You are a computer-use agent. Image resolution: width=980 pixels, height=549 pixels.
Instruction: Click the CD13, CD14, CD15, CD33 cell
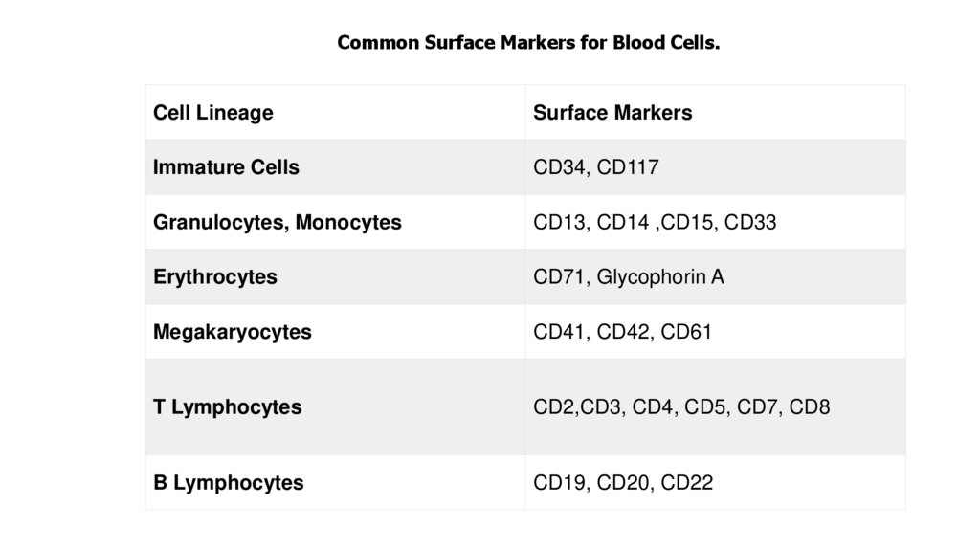tap(655, 223)
